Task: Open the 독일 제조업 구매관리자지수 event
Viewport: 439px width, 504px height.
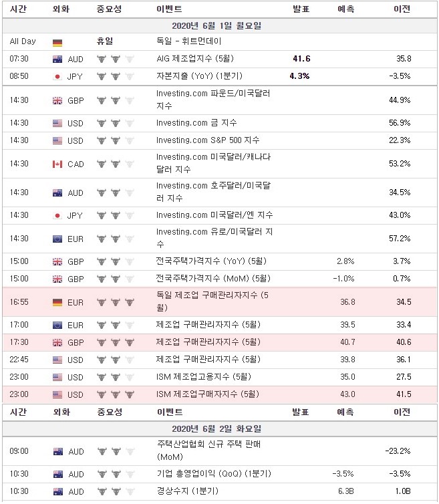Action: pyautogui.click(x=212, y=301)
